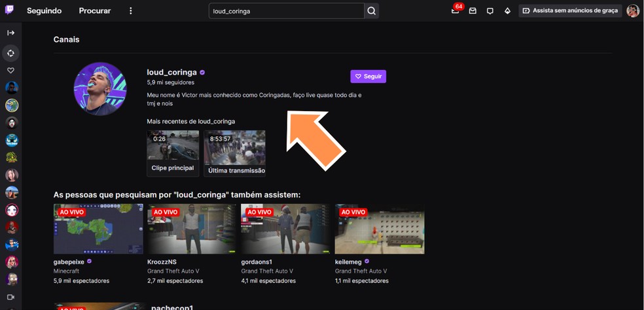Screen dimensions: 644x310
Task: Open Grand Theft Auto V under keilemeg
Action: point(361,271)
